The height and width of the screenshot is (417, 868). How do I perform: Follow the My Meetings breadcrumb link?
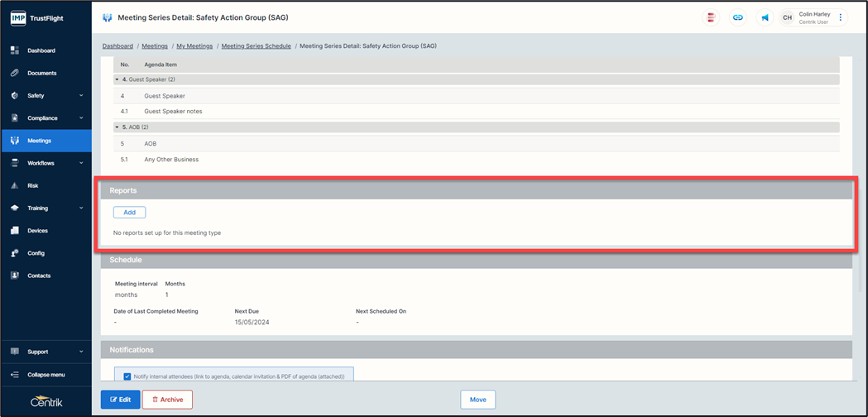coord(194,46)
